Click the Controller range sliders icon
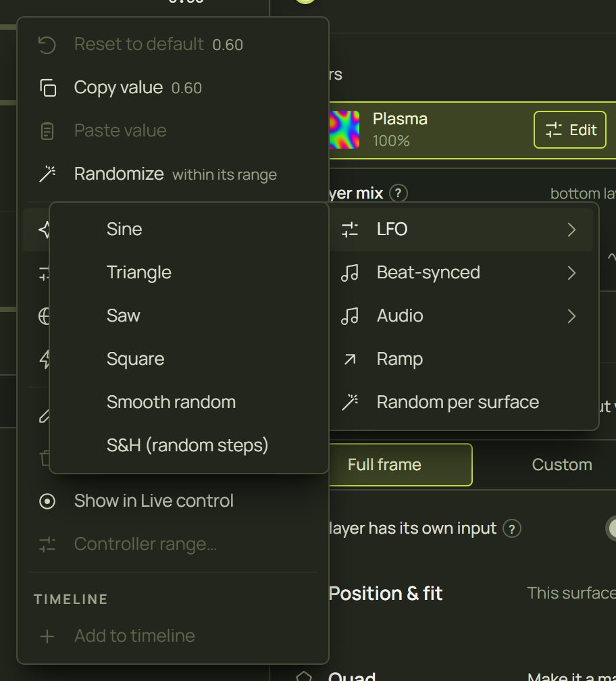 (x=47, y=545)
